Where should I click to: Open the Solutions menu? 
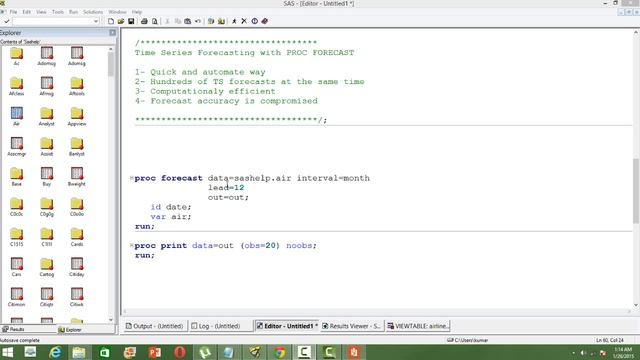93,12
